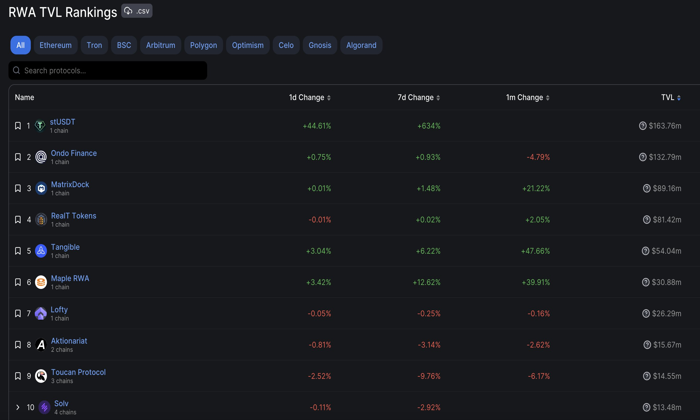
Task: Click the info icon beside $13.48m
Action: click(646, 407)
